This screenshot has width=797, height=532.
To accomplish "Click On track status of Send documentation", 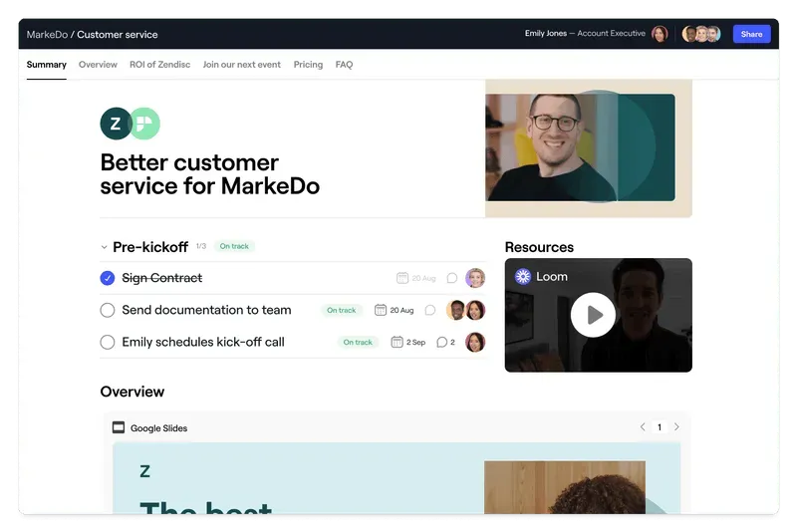I will 341,310.
